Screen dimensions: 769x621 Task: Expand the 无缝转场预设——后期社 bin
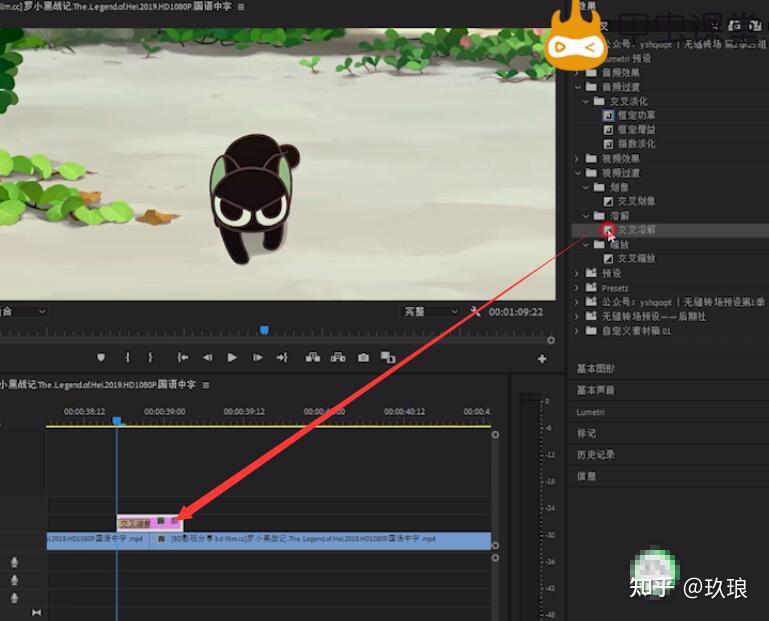pyautogui.click(x=577, y=316)
